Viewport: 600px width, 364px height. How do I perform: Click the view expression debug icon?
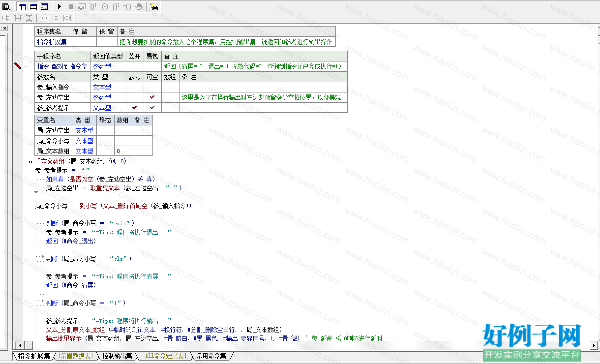pos(82,7)
